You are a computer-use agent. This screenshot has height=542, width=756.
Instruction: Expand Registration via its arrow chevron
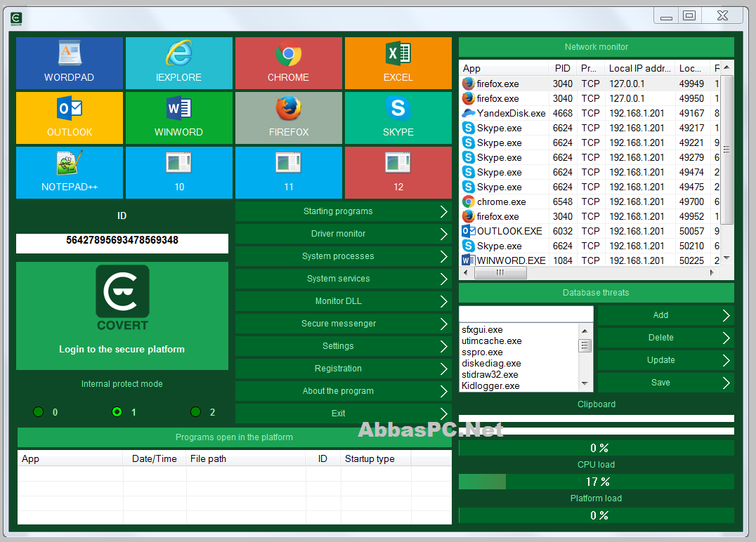click(443, 369)
